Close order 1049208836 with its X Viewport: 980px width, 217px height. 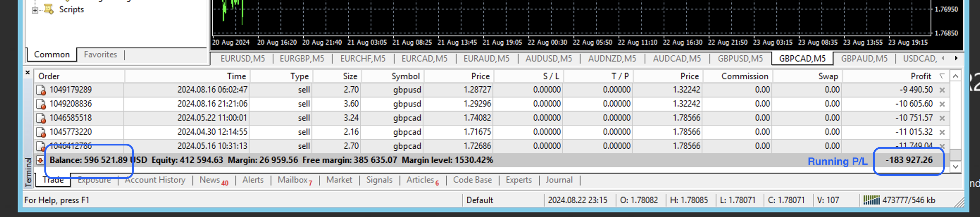[x=942, y=104]
